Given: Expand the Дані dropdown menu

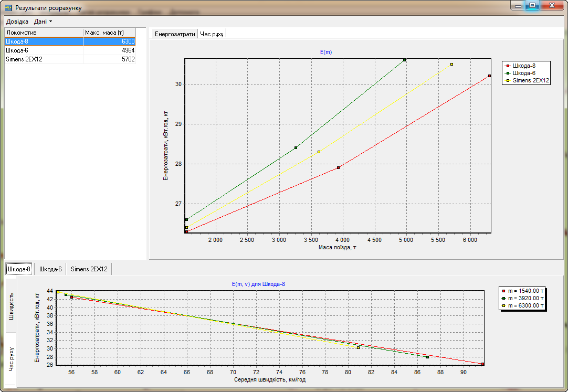Looking at the screenshot, I should 43,22.
